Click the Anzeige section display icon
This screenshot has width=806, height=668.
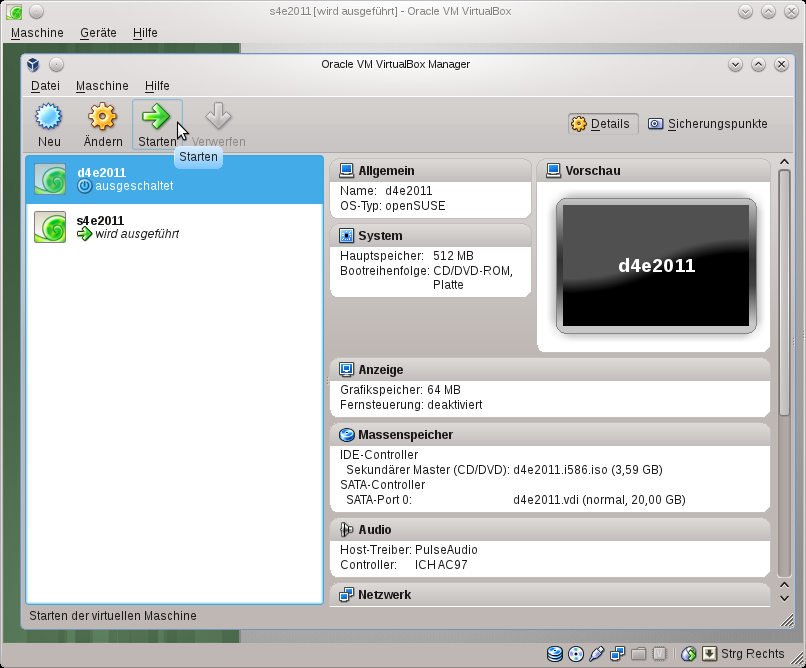pyautogui.click(x=346, y=369)
